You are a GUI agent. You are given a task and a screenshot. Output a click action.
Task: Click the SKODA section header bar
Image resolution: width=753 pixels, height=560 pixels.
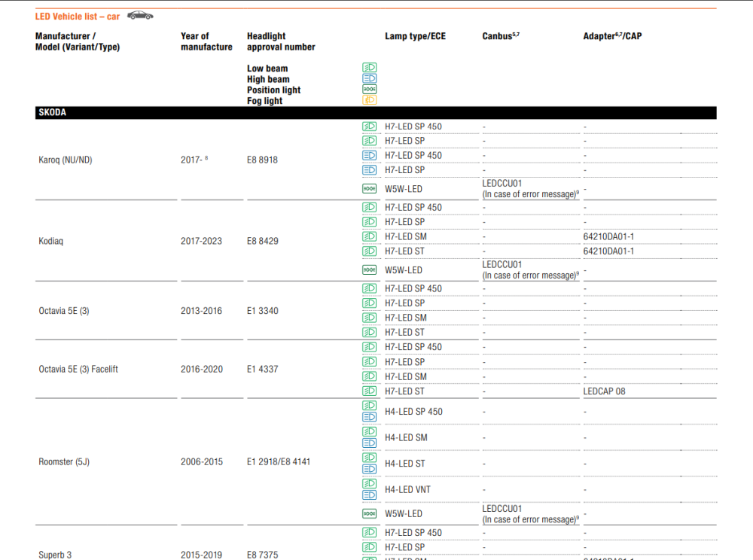[376, 112]
